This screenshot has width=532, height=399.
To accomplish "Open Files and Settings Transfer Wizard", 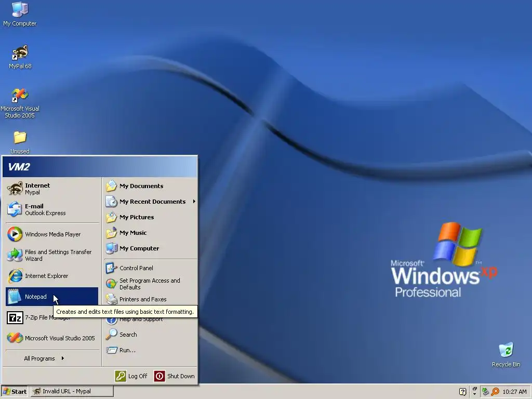I will click(52, 255).
